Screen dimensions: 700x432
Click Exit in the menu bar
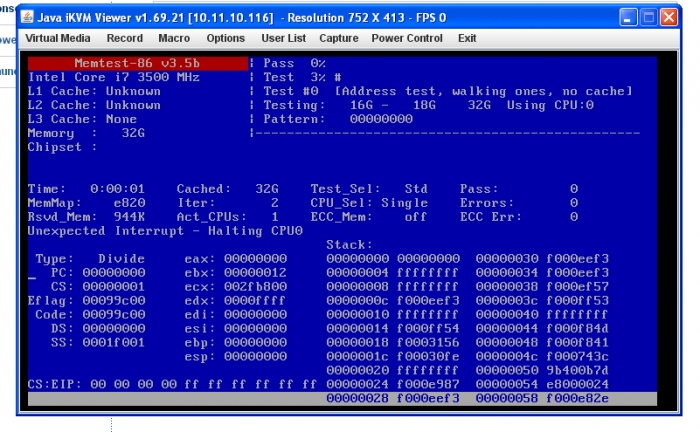(467, 38)
